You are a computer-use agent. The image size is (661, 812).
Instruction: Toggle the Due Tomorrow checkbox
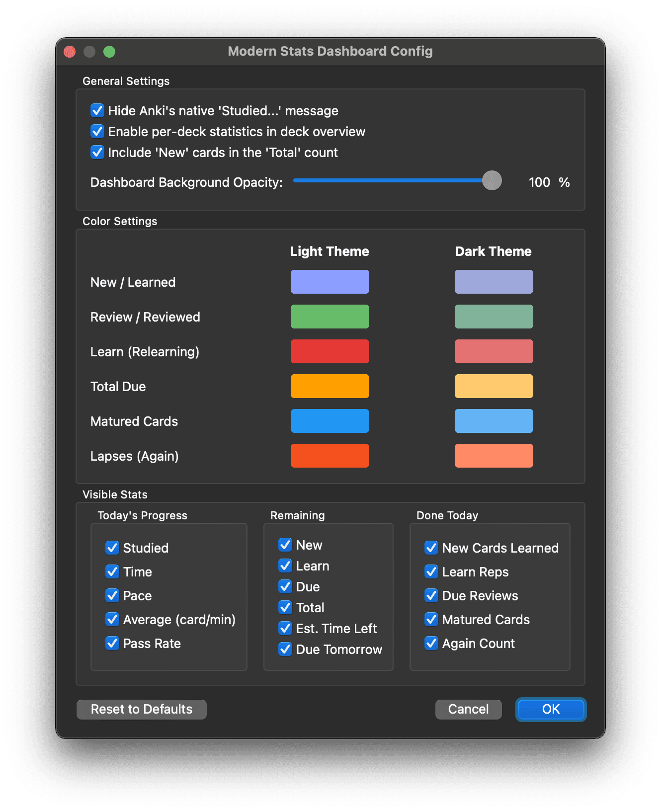[x=285, y=649]
